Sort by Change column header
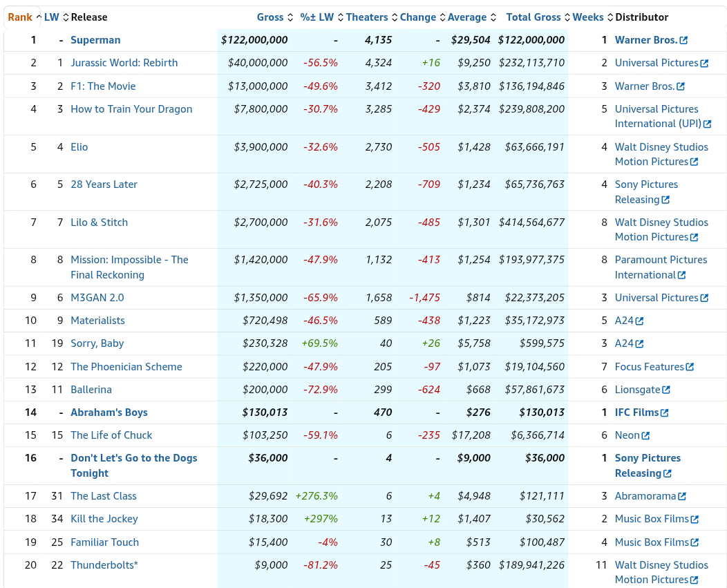727x588 pixels. click(x=422, y=17)
